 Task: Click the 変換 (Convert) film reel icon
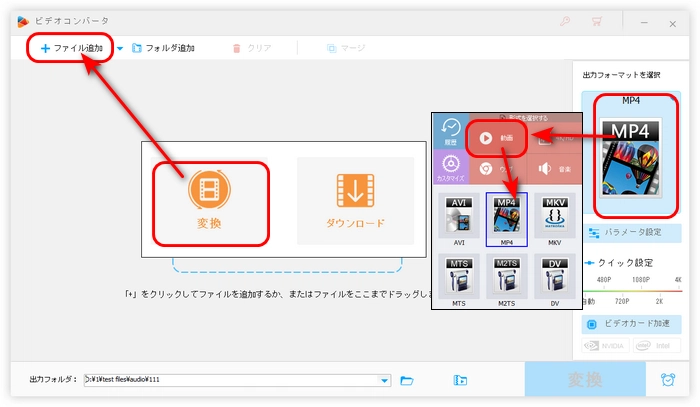click(x=210, y=188)
